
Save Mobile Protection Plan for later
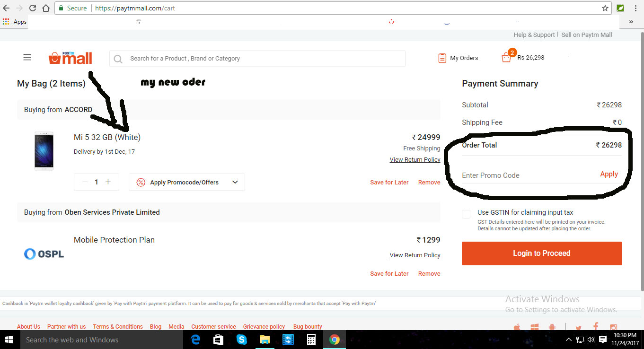pos(389,274)
